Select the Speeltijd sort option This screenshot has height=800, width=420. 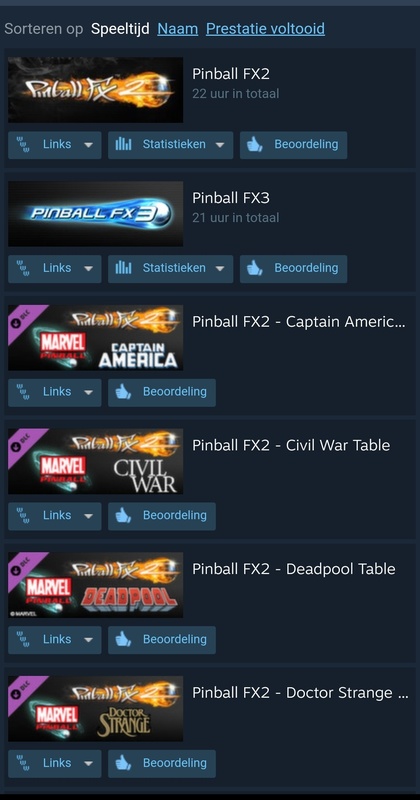point(120,29)
